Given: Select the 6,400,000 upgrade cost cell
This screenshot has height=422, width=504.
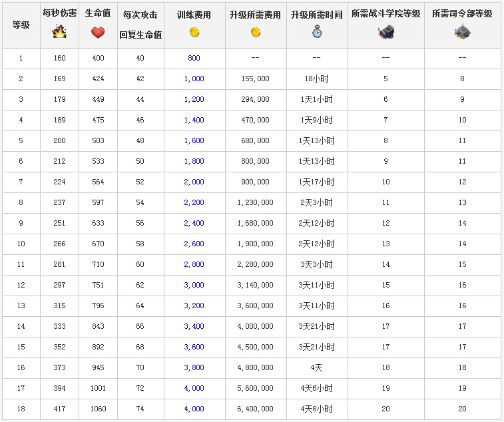Looking at the screenshot, I should pyautogui.click(x=255, y=409).
